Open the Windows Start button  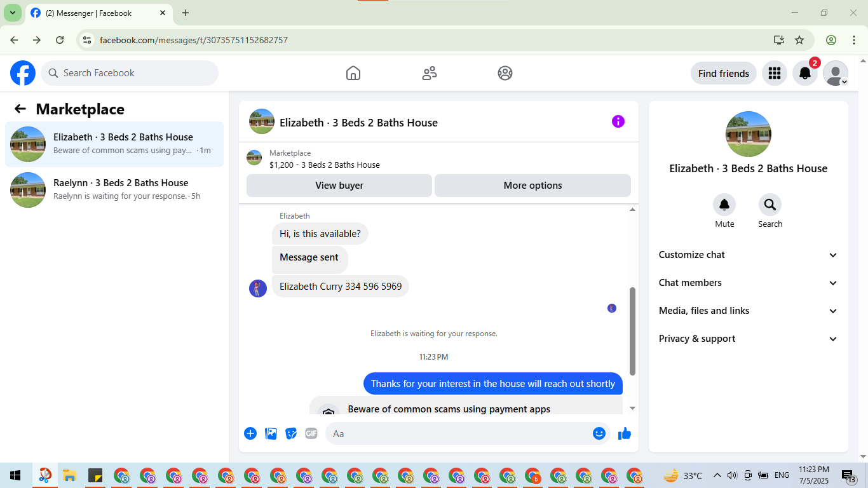coord(15,475)
